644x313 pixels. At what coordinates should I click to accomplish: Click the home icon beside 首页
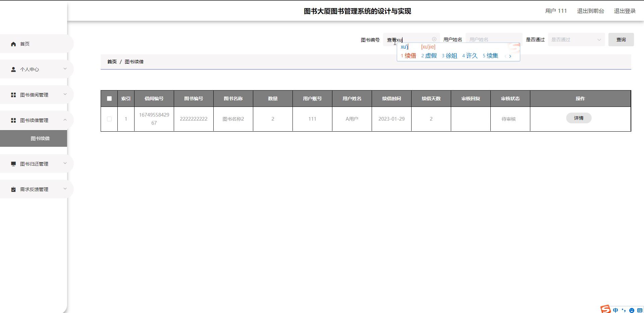click(x=13, y=44)
